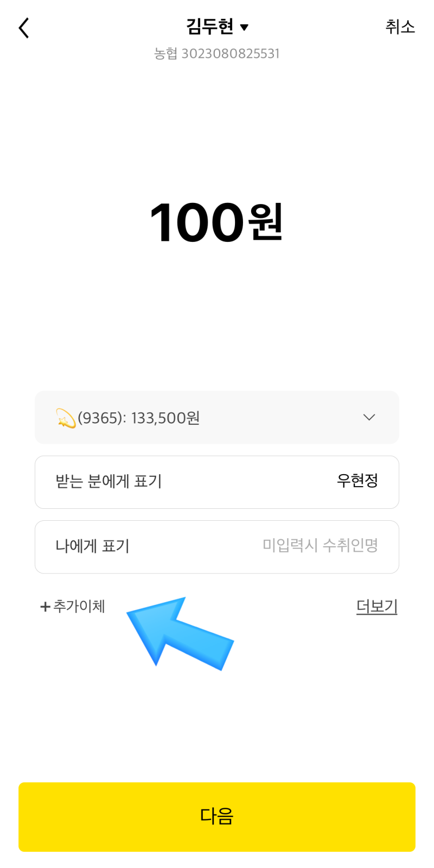The width and height of the screenshot is (434, 868).
Task: Open 더보기 for more options
Action: 376,606
